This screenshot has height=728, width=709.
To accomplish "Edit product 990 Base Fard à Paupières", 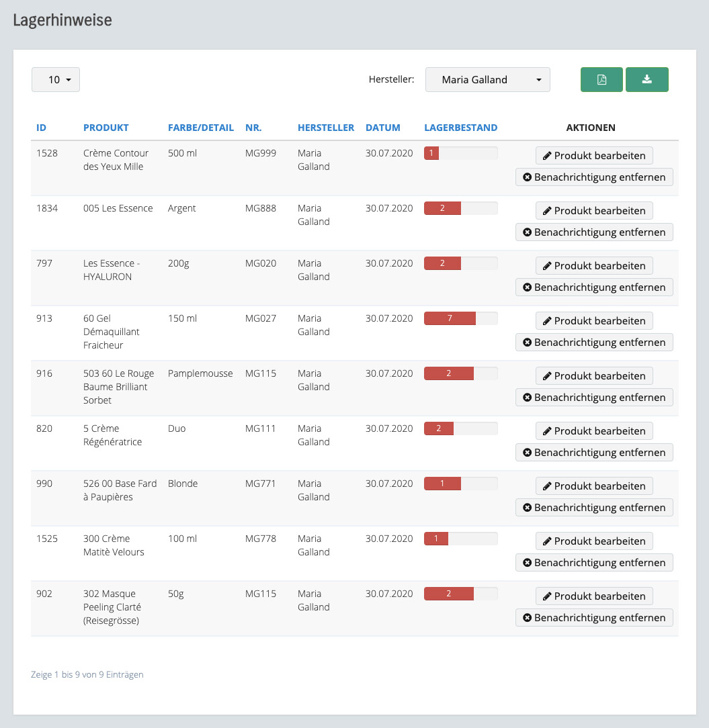I will [594, 486].
